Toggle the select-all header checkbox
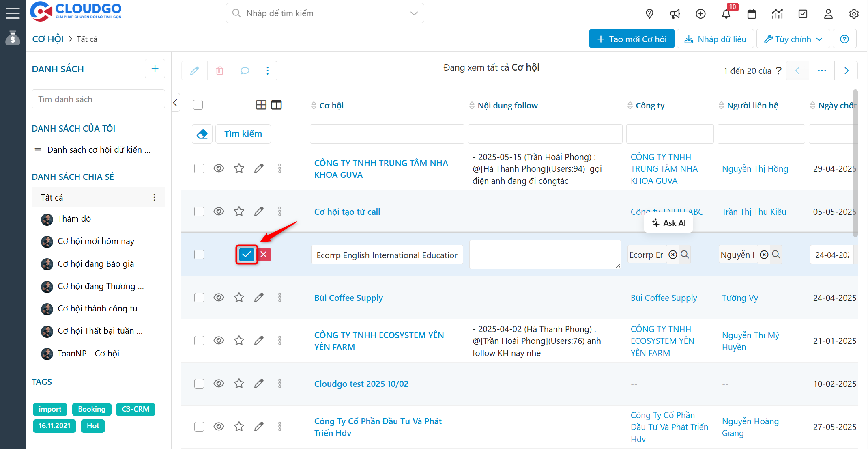This screenshot has width=868, height=449. 198,105
